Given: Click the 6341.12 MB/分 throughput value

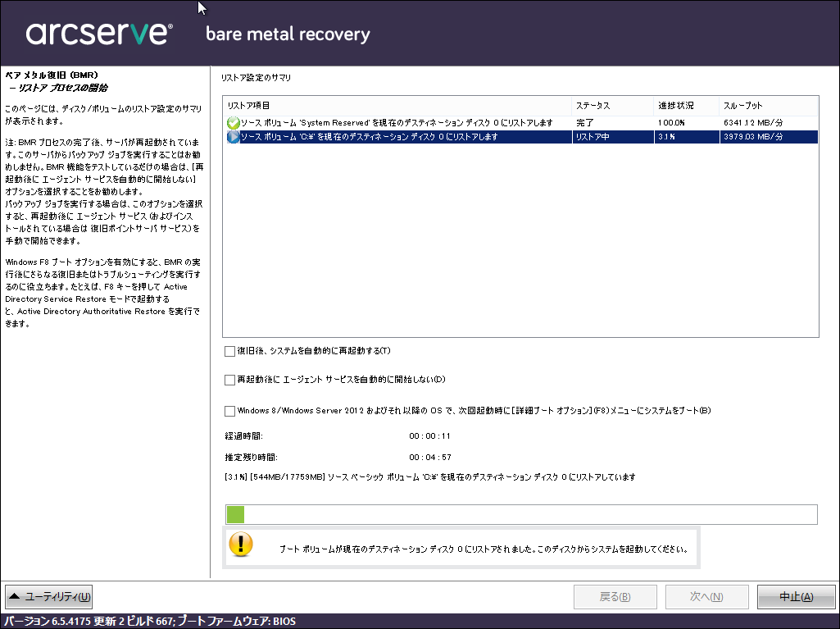Looking at the screenshot, I should (753, 123).
